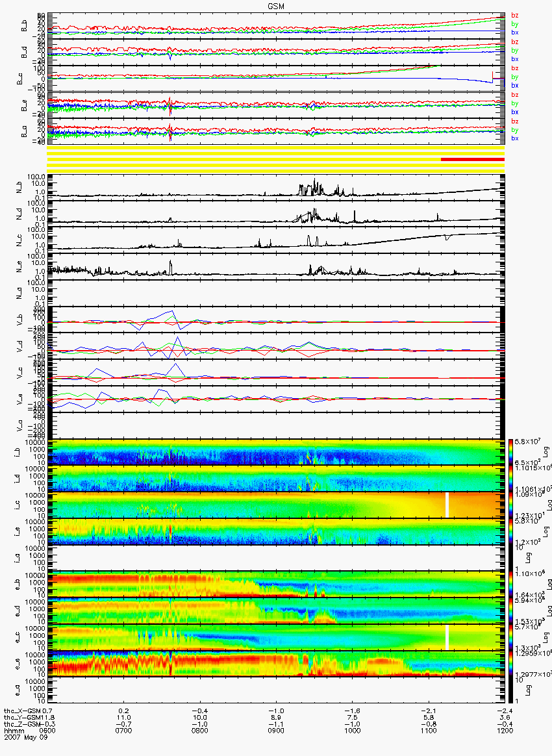Click the black colorbar beside i_a panel

pyautogui.click(x=510, y=558)
